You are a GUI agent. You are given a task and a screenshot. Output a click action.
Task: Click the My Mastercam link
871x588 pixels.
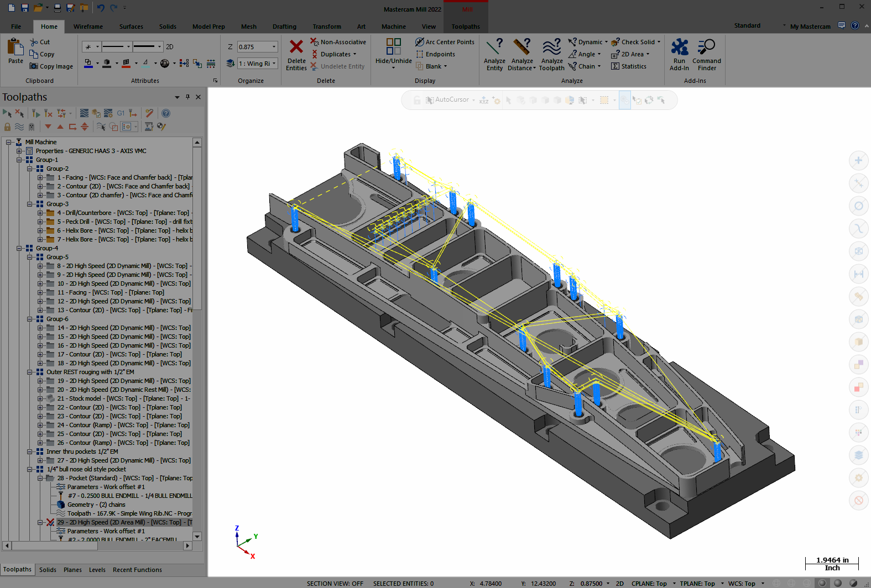click(810, 27)
